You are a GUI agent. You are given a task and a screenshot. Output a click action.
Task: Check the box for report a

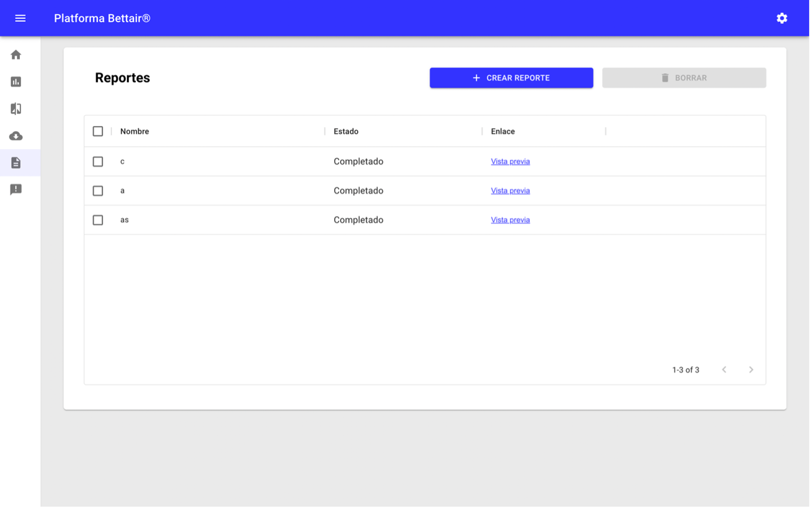coord(98,191)
